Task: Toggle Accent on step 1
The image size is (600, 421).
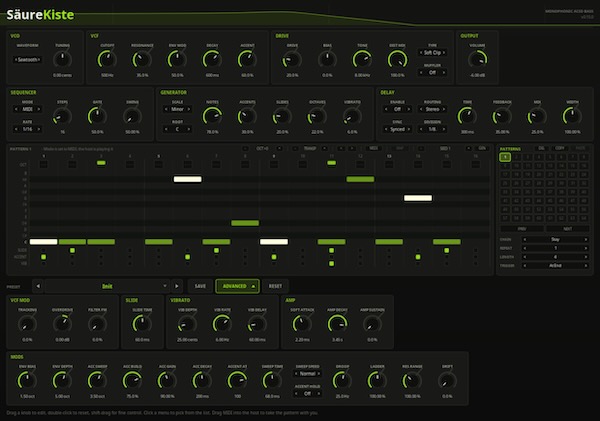Action: pyautogui.click(x=43, y=257)
